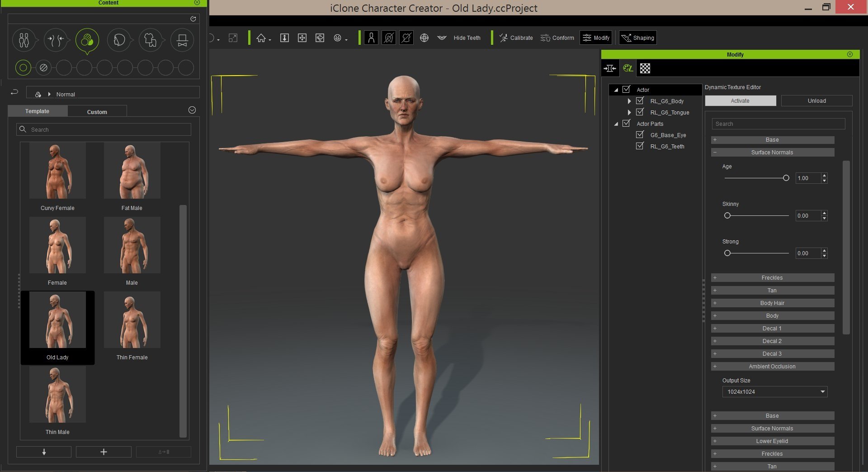Open the Output Size 1024x1024 dropdown
The height and width of the screenshot is (472, 868).
774,392
